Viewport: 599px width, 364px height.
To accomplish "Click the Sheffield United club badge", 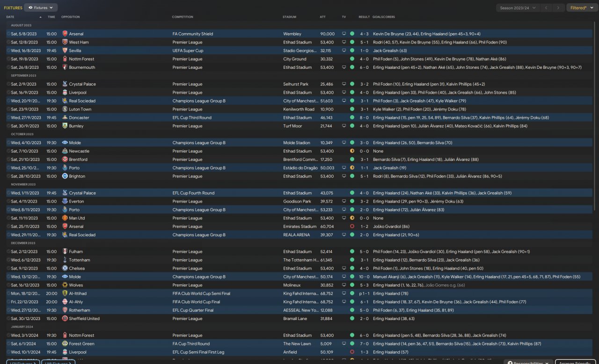I will tap(65, 319).
